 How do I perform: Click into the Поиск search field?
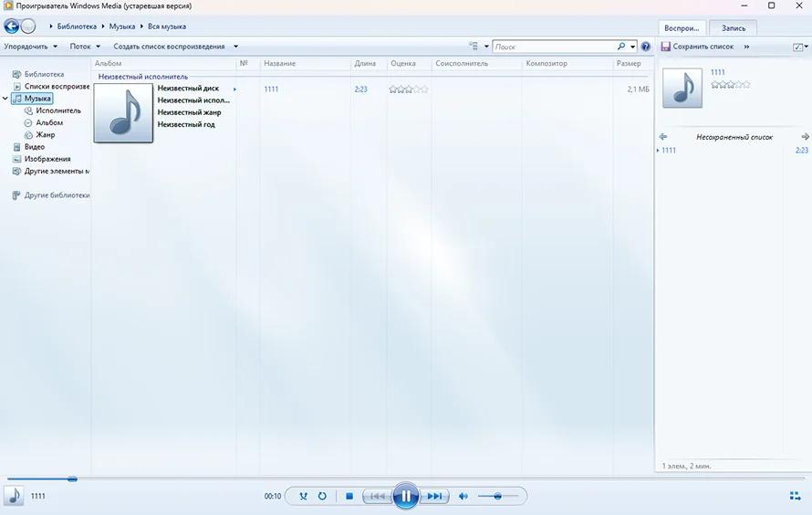click(x=554, y=46)
